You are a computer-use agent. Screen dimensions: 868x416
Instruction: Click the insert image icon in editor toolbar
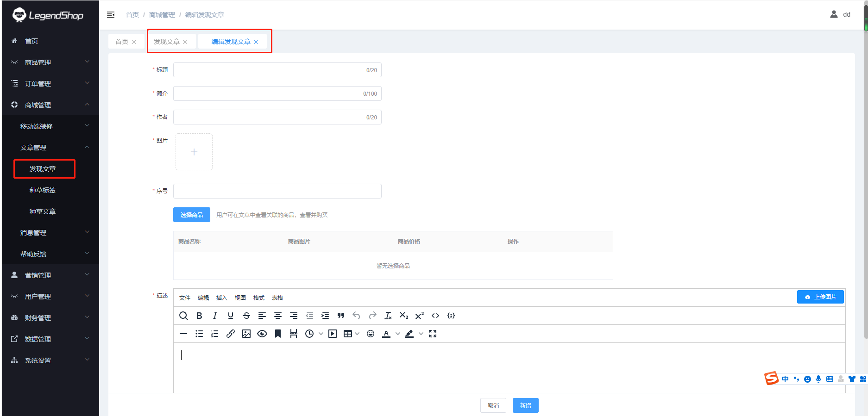point(246,334)
